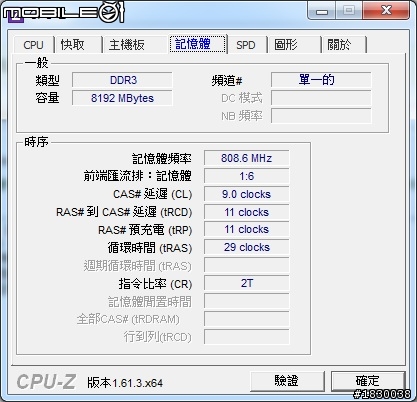This screenshot has height=402, width=417.
Task: Click the 29 clocks tRAS value
Action: point(247,247)
